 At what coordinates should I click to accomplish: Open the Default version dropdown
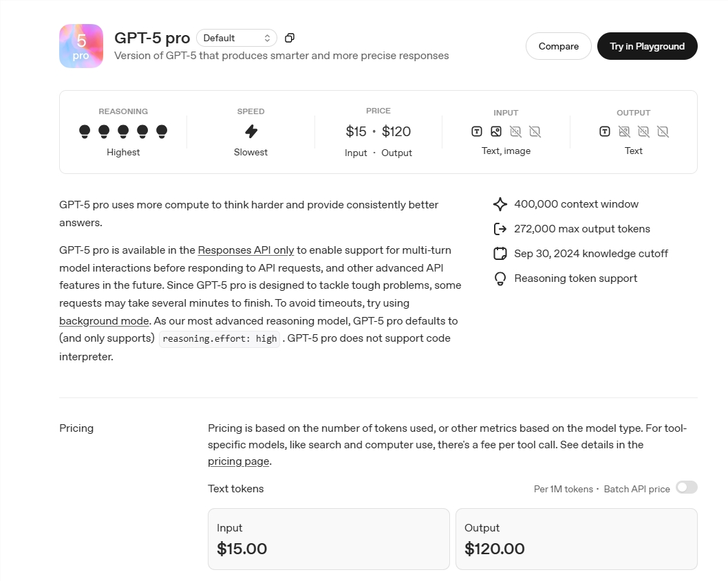(237, 38)
